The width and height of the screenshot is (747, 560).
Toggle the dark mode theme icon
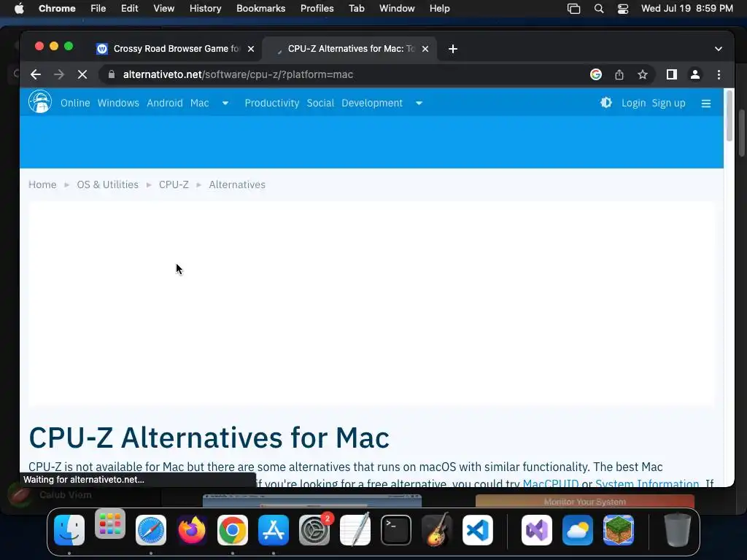tap(606, 102)
